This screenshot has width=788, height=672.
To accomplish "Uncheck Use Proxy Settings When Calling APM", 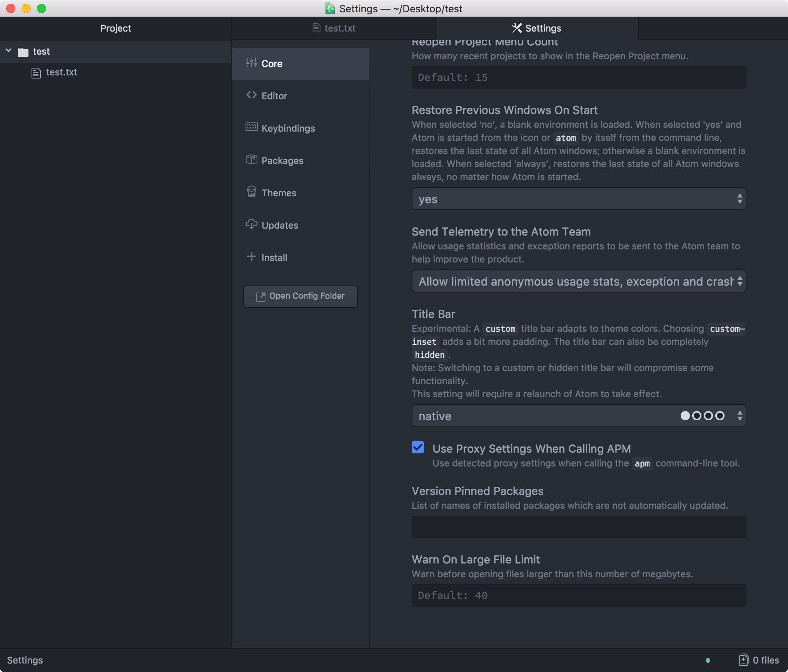I will [418, 448].
